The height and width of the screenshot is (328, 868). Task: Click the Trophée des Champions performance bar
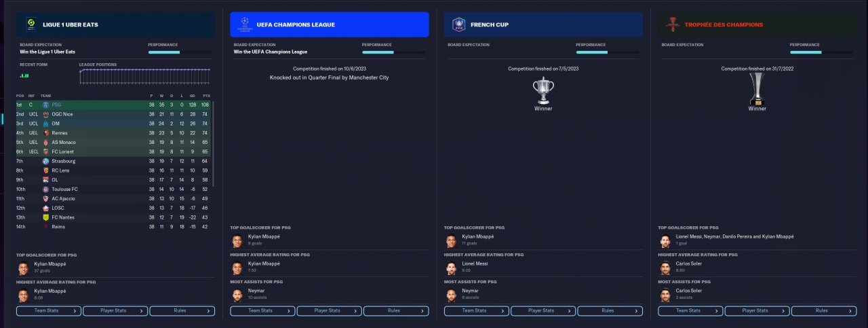(x=821, y=52)
